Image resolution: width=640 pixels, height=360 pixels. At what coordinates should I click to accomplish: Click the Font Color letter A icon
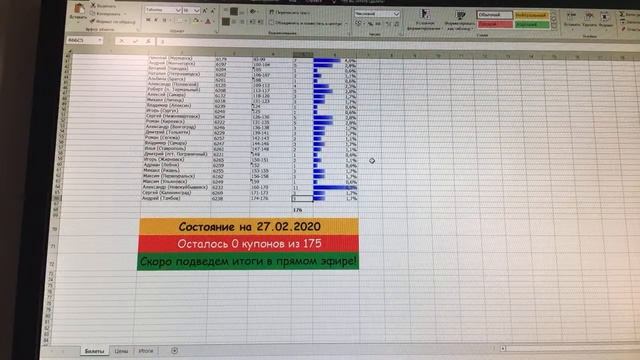pos(208,21)
